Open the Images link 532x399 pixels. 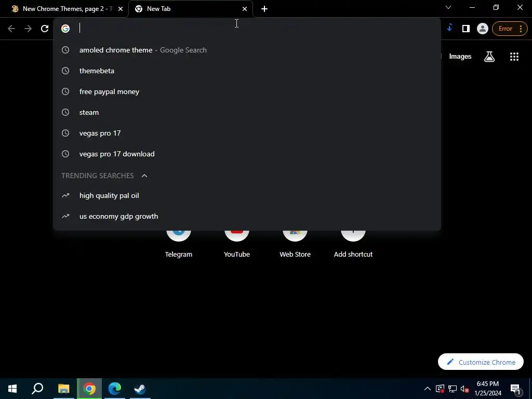pyautogui.click(x=460, y=57)
